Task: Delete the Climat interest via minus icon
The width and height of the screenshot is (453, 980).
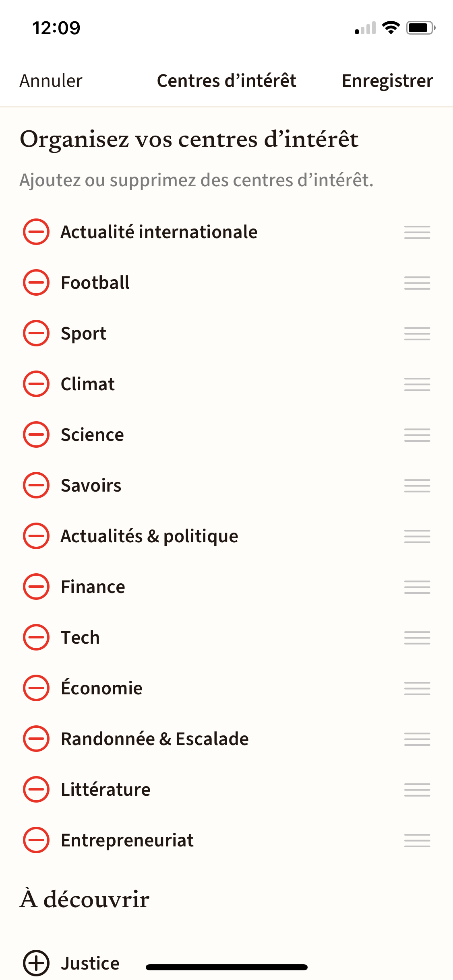Action: tap(36, 384)
